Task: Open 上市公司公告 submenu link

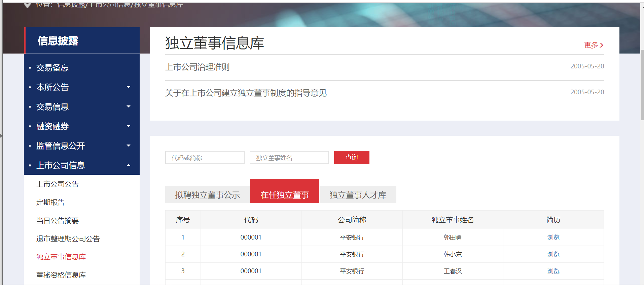Action: (58, 184)
